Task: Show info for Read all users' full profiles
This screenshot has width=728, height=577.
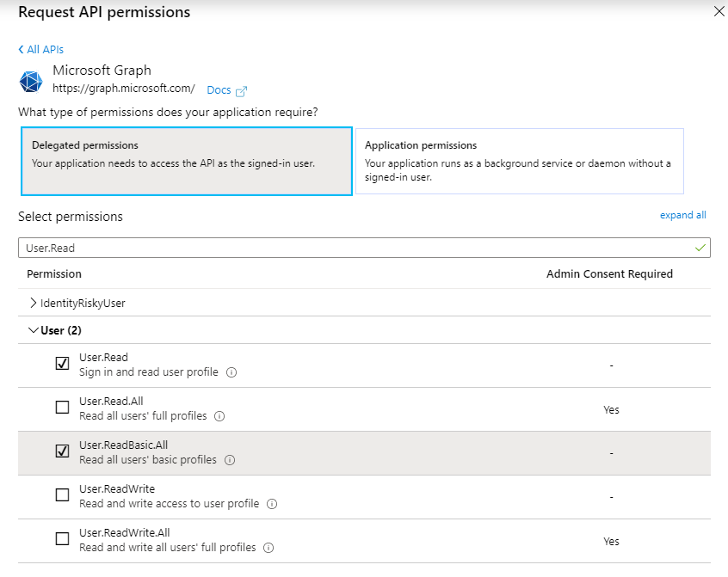Action: (x=219, y=416)
